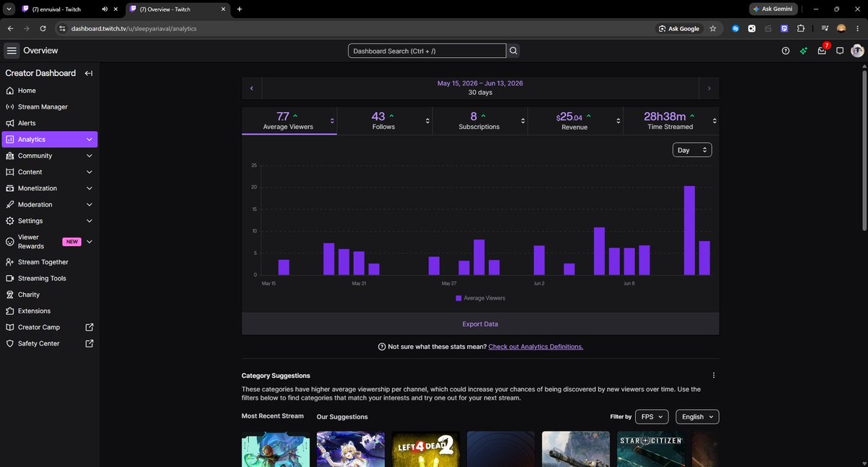Click into the Dashboard Search field
Image resolution: width=868 pixels, height=467 pixels.
(427, 51)
